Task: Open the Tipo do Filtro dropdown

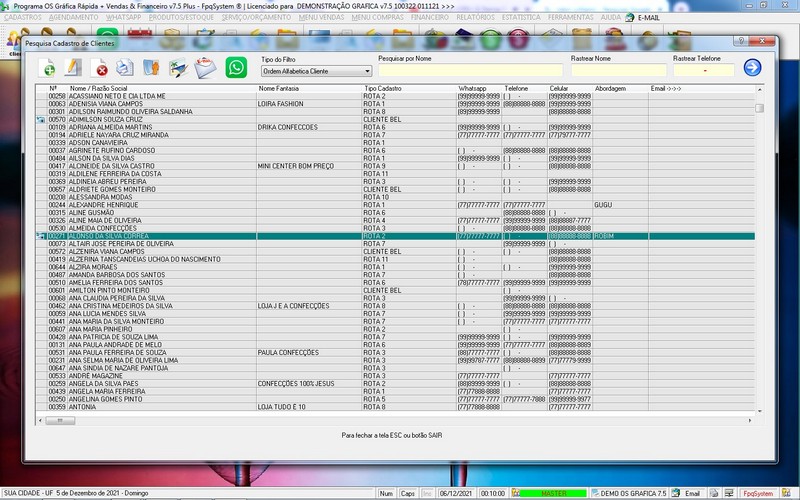Action: tap(316, 71)
